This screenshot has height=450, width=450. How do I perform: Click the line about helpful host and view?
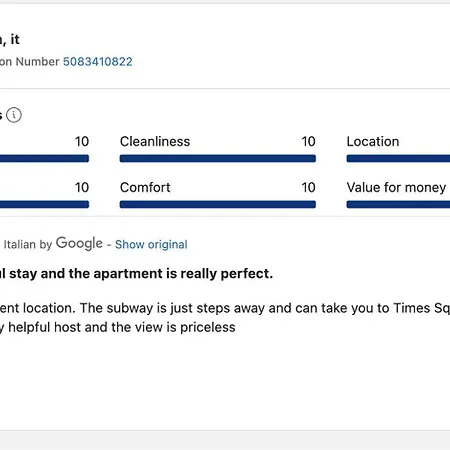pos(118,327)
